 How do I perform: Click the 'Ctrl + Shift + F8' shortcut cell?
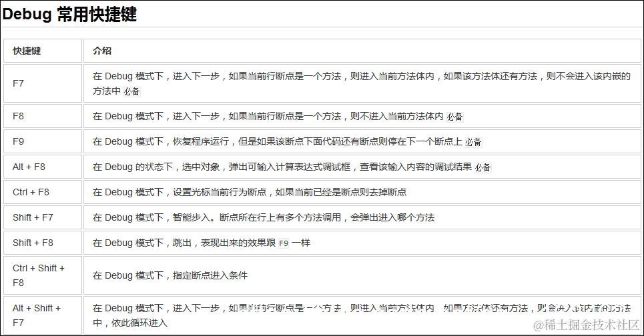[x=43, y=275]
